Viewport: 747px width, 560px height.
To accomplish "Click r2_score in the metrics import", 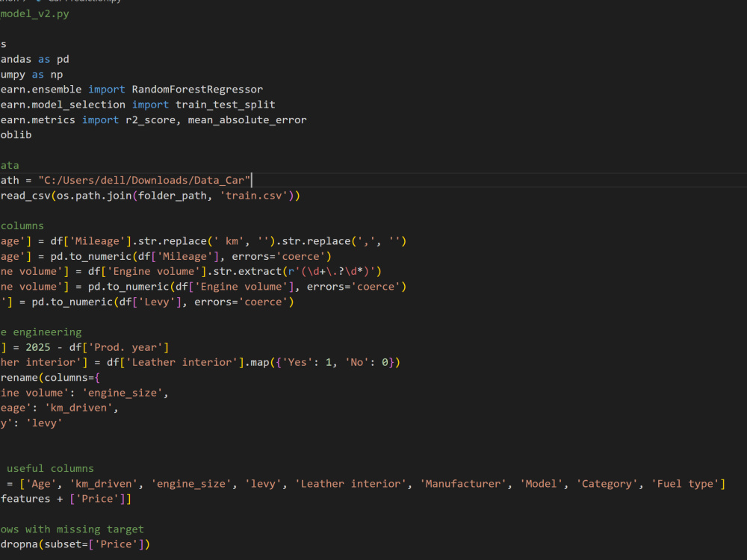I will 150,120.
